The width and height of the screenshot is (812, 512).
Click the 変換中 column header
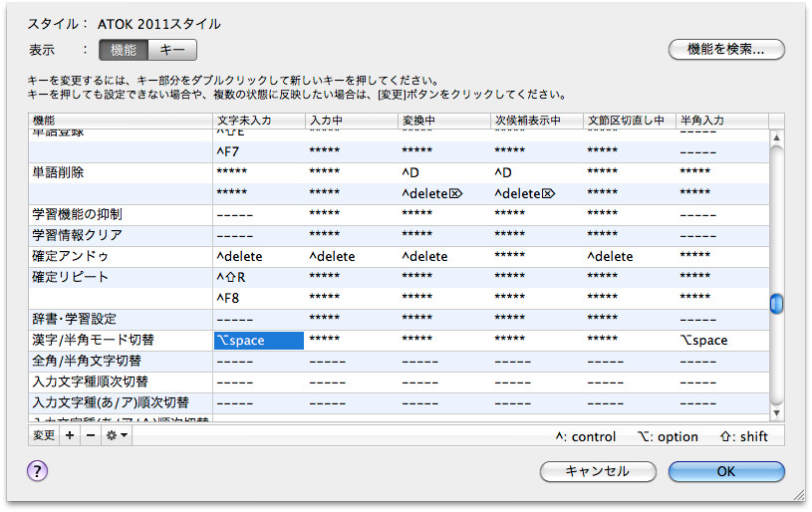click(x=444, y=121)
